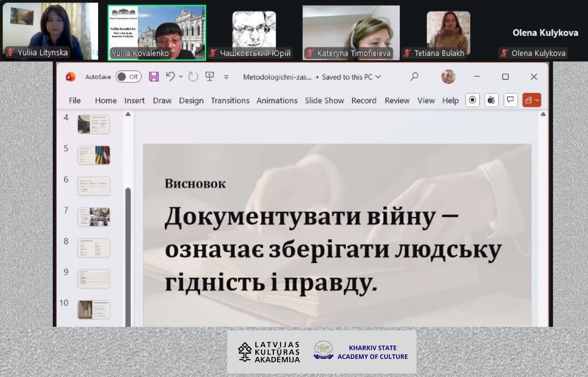
Task: Open the Transitions tab
Action: point(230,101)
